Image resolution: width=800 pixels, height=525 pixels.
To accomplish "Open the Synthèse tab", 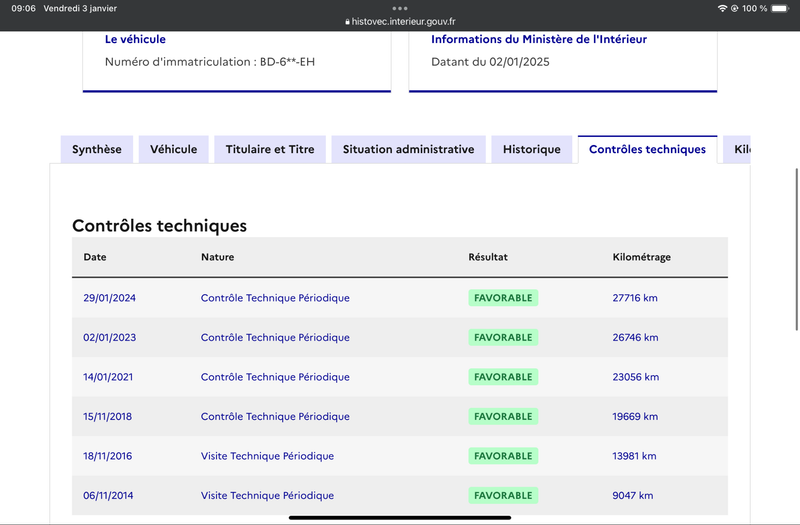I will pyautogui.click(x=97, y=149).
